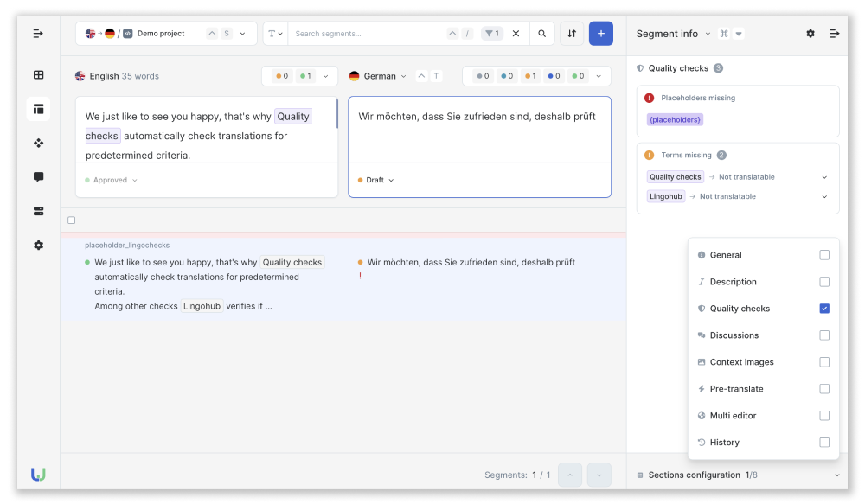Click the T icon next to German
The image size is (865, 504).
tap(436, 76)
